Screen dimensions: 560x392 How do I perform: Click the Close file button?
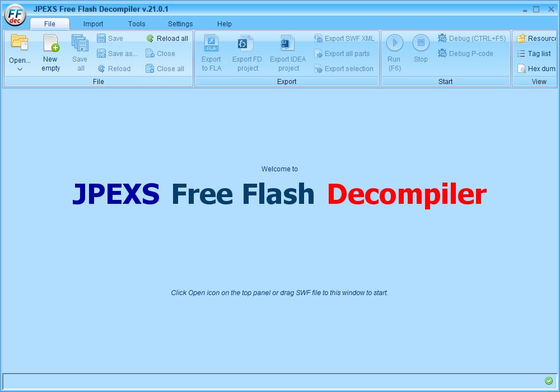pyautogui.click(x=160, y=54)
